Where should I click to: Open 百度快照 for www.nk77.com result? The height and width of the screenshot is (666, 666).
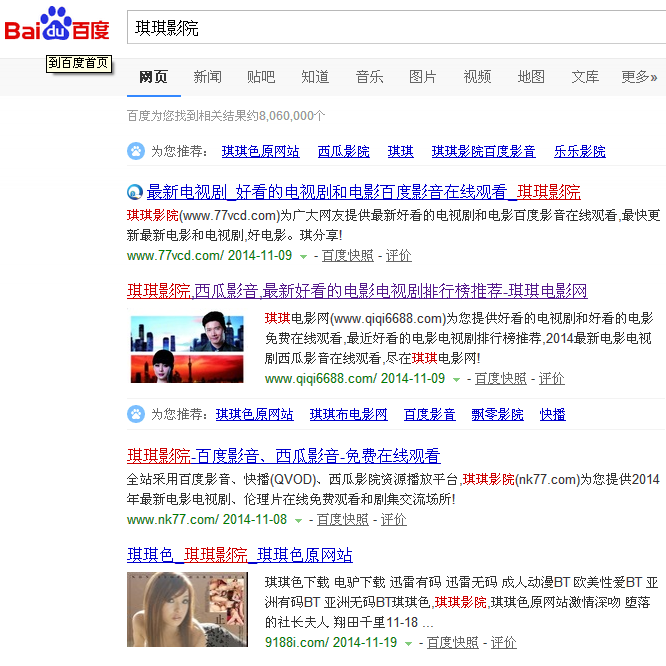tap(342, 520)
